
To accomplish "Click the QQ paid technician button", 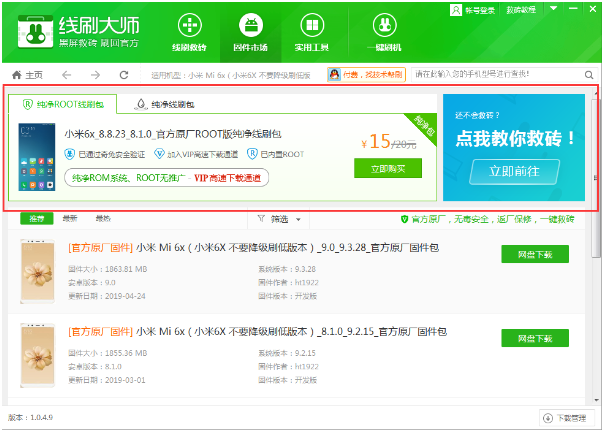I will (x=366, y=74).
